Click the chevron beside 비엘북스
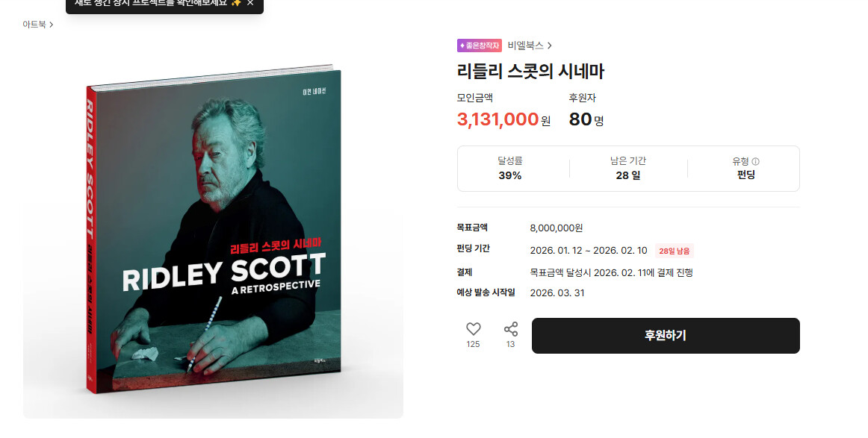 (549, 46)
